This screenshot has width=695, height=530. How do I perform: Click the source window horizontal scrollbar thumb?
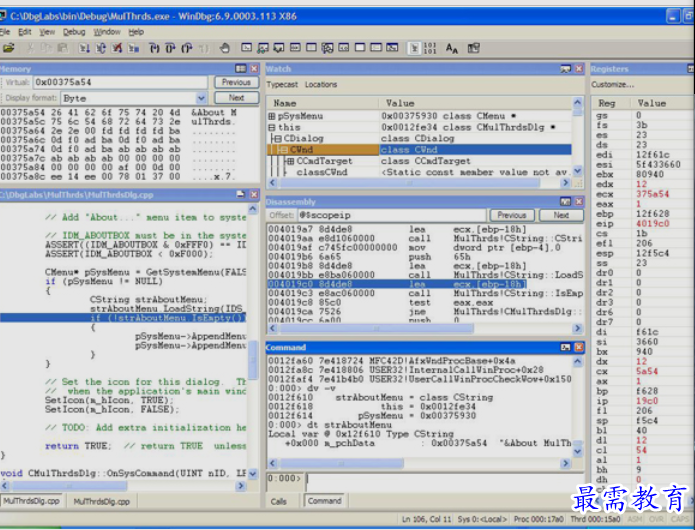coord(70,486)
